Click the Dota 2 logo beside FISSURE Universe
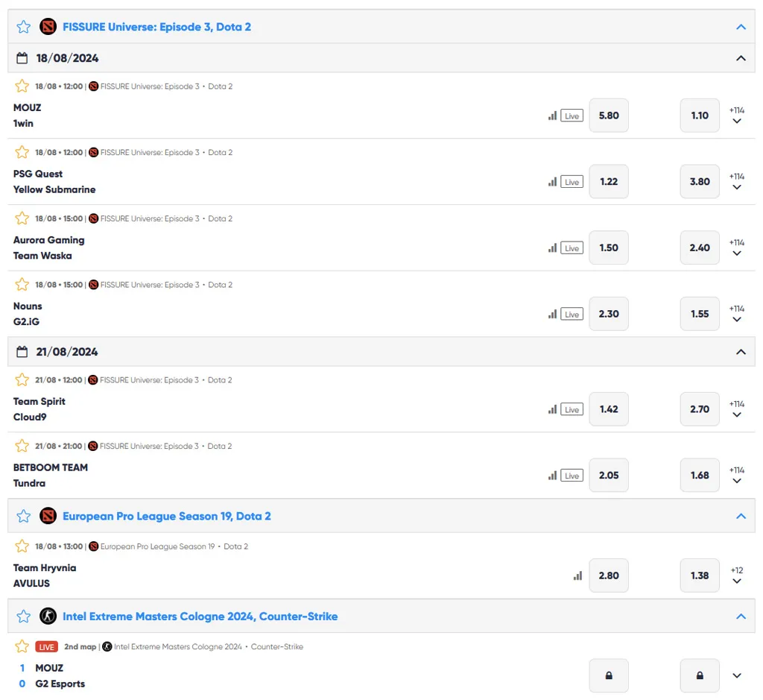The width and height of the screenshot is (763, 700). point(48,27)
